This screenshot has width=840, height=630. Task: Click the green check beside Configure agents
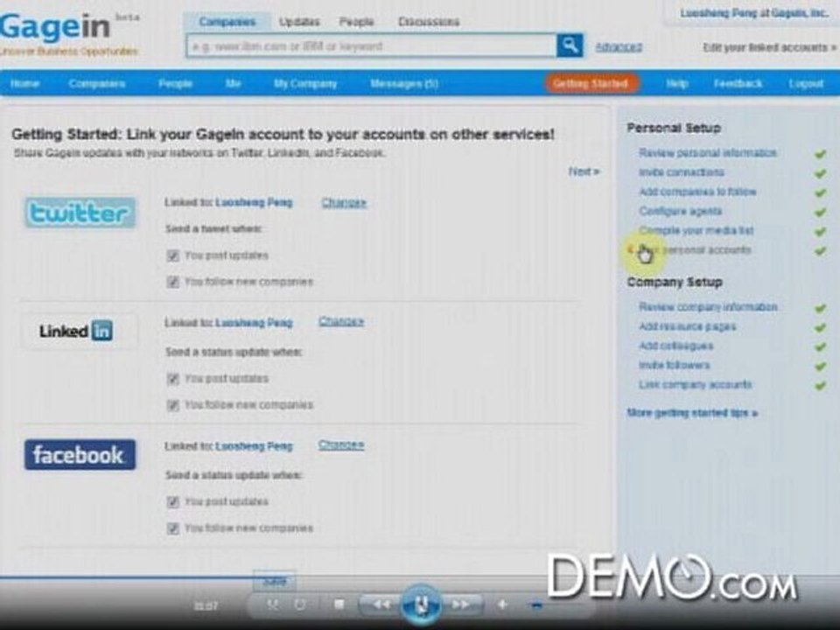point(820,212)
